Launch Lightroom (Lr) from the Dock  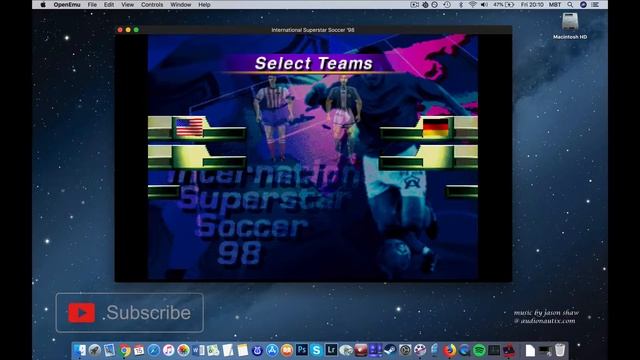click(x=331, y=350)
